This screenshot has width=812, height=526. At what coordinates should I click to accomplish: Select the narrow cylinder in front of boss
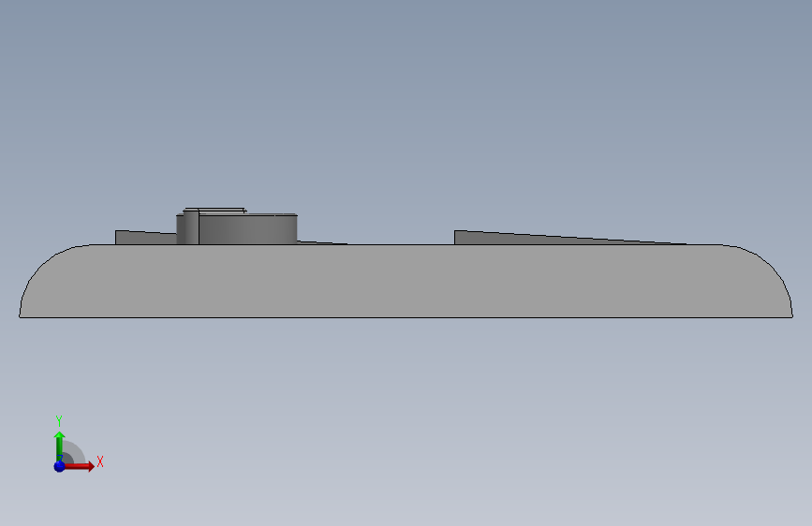tap(190, 226)
